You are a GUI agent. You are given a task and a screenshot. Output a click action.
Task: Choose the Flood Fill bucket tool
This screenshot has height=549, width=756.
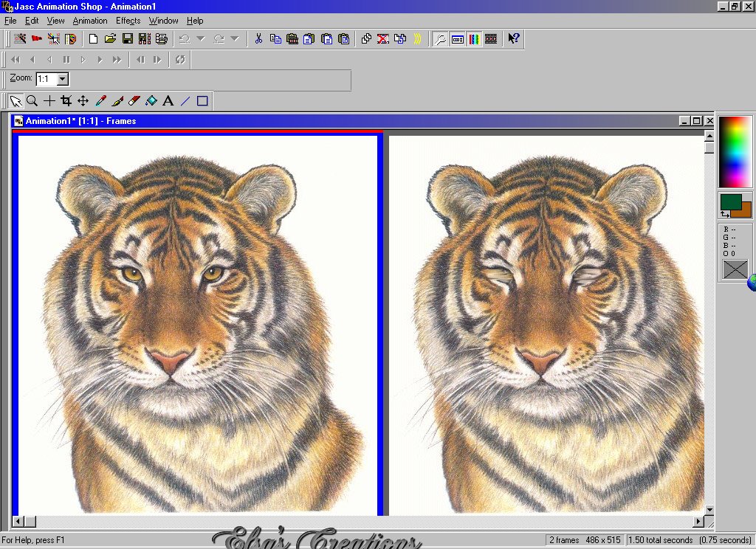pos(151,101)
